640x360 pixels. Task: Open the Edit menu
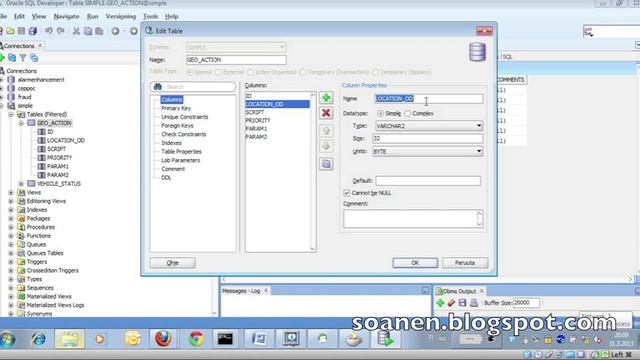pos(19,16)
